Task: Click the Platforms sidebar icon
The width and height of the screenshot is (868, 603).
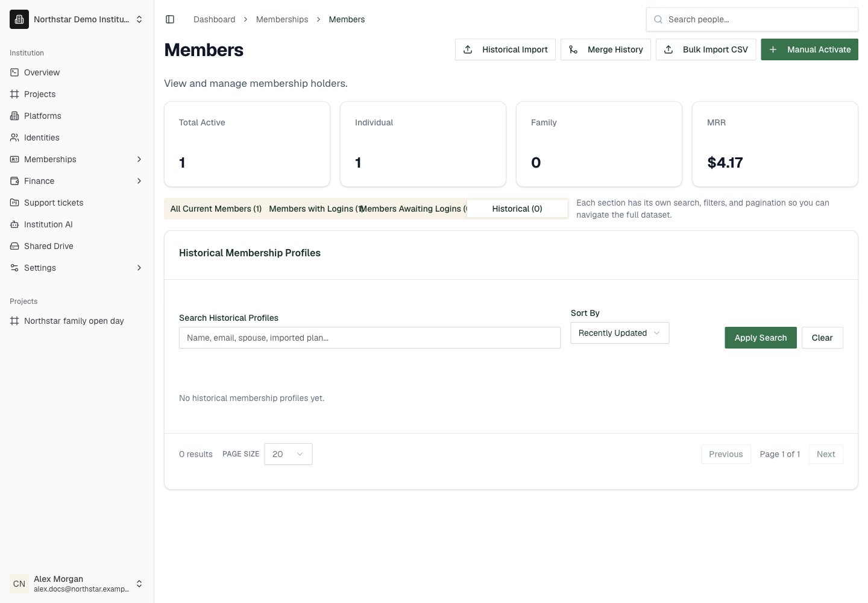Action: pos(14,116)
